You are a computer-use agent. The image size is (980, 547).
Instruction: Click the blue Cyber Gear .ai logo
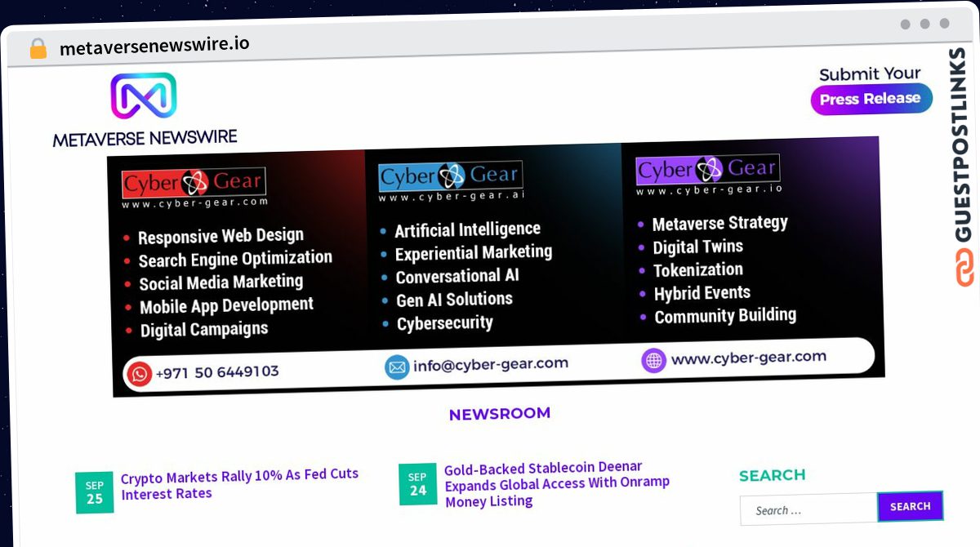(x=450, y=176)
